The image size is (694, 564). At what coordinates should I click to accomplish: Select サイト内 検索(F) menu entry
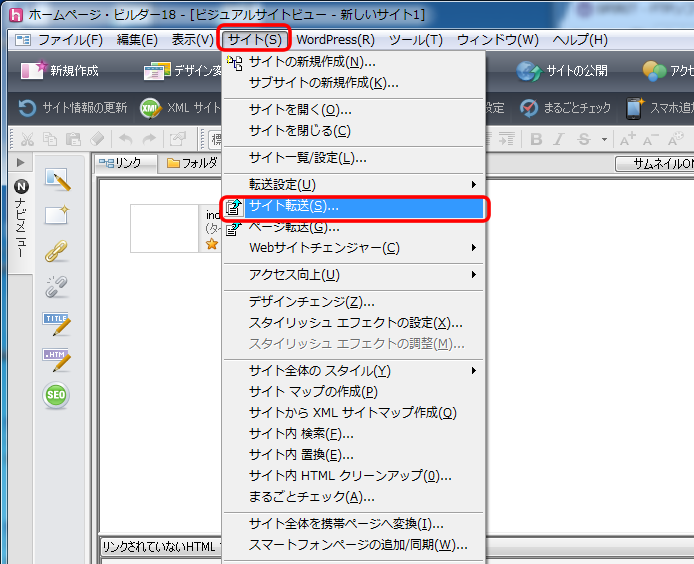[353, 433]
